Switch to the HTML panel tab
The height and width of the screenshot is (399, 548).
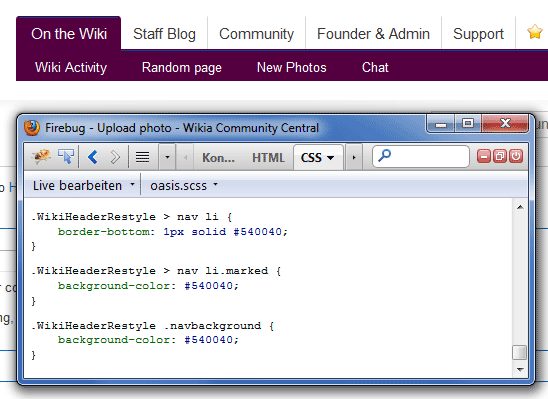tap(268, 158)
